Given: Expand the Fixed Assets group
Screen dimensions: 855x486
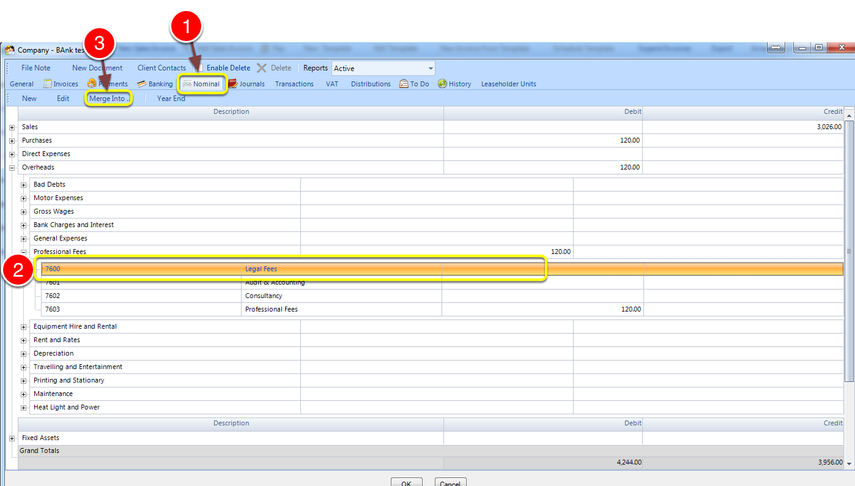Looking at the screenshot, I should tap(12, 438).
